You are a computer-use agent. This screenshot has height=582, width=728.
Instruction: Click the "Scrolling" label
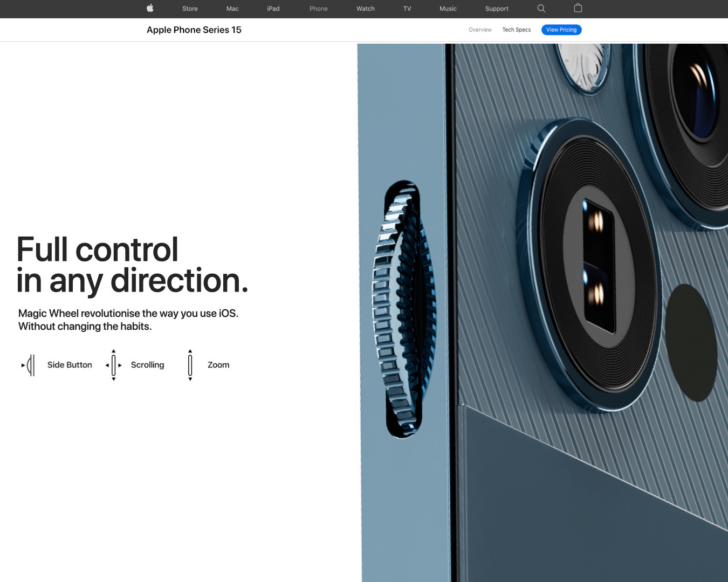pyautogui.click(x=147, y=365)
